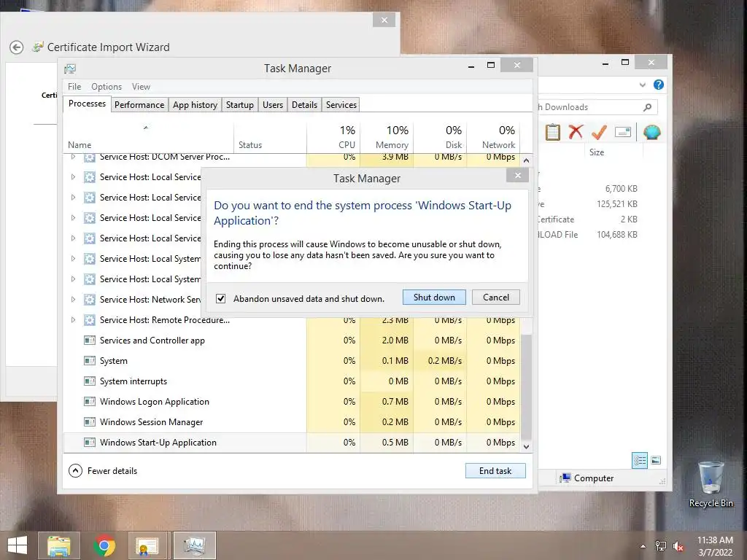
Task: Switch to the Services tab
Action: pyautogui.click(x=341, y=105)
